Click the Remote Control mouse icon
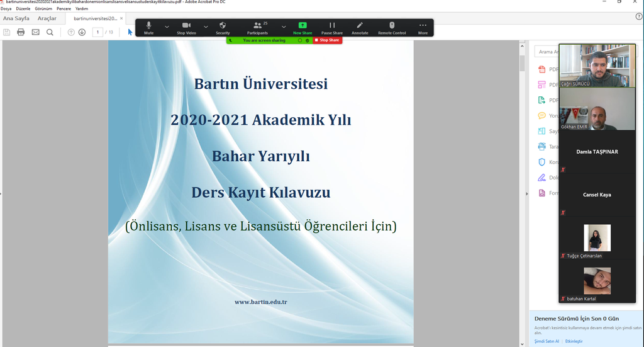The width and height of the screenshot is (644, 347). pos(392,26)
